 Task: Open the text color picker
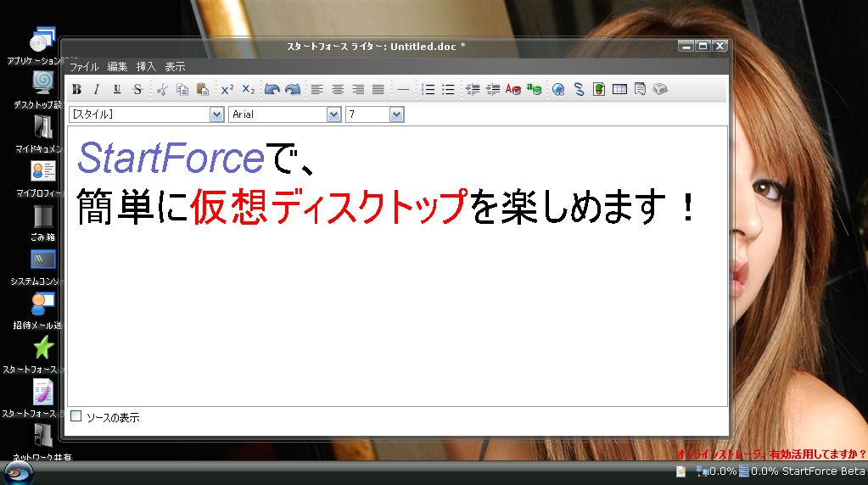513,89
